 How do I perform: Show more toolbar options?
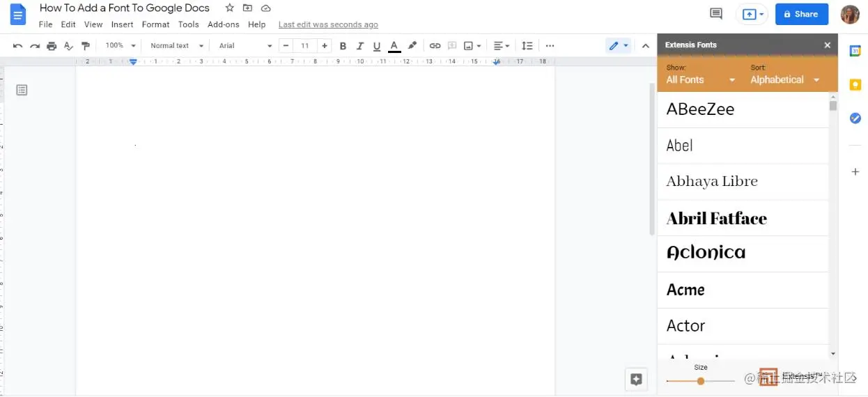click(550, 46)
